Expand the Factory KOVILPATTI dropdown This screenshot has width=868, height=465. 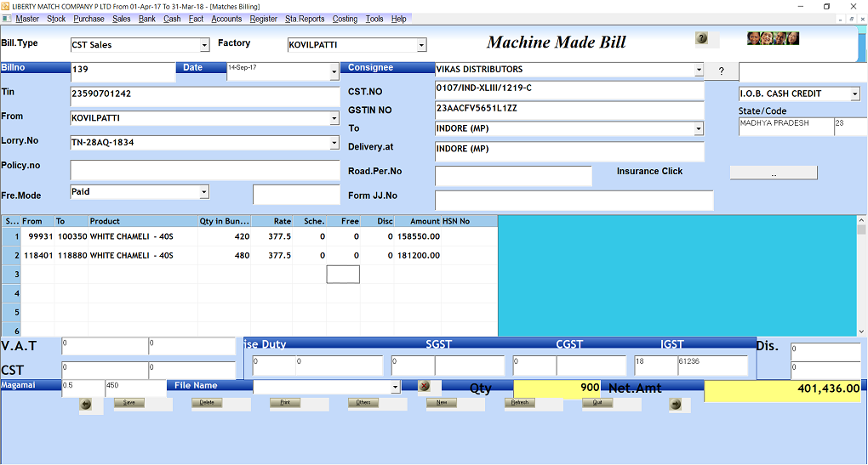click(421, 46)
